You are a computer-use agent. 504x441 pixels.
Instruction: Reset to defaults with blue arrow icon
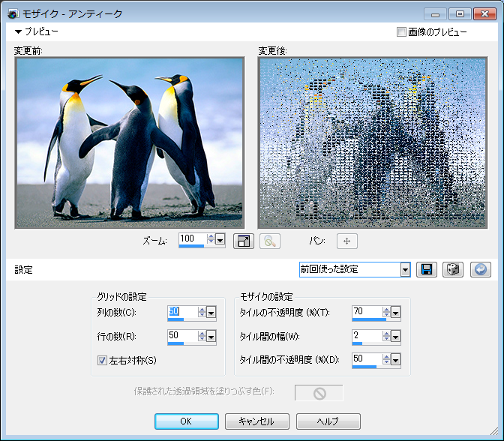(481, 269)
